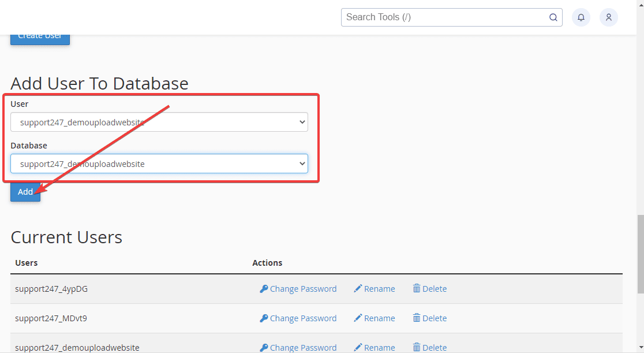This screenshot has width=644, height=353.
Task: Click the Add button
Action: tap(25, 191)
